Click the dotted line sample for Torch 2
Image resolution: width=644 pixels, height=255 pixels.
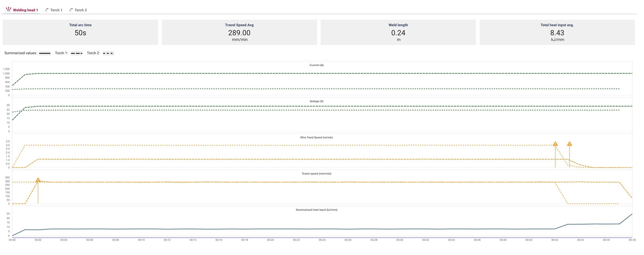tap(109, 53)
